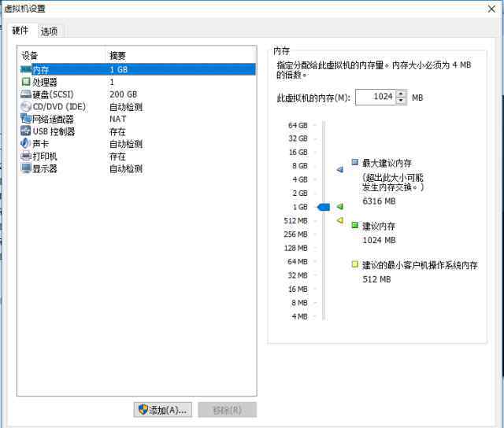504x428 pixels.
Task: Click the memory slider thumb at 1 GB
Action: pyautogui.click(x=324, y=207)
